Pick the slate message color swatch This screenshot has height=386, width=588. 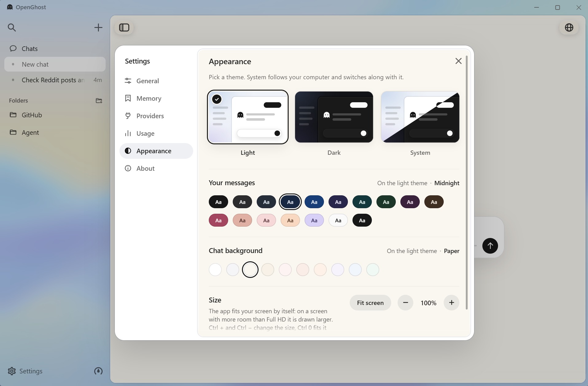coord(266,202)
